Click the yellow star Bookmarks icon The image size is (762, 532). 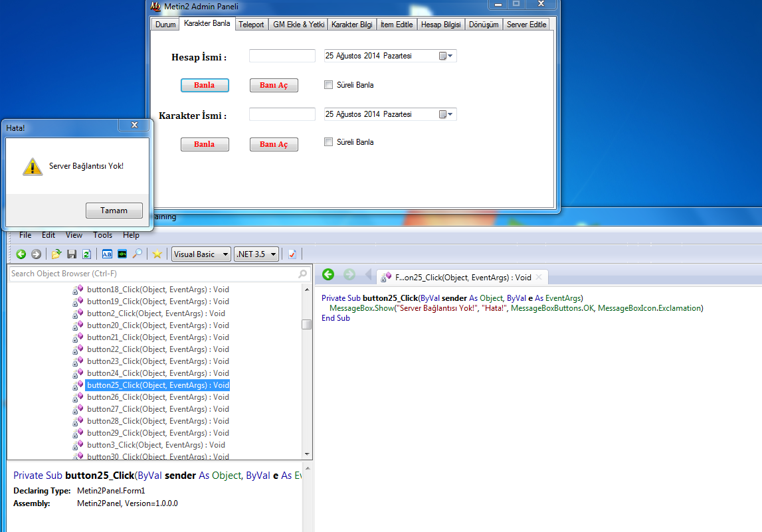click(157, 254)
